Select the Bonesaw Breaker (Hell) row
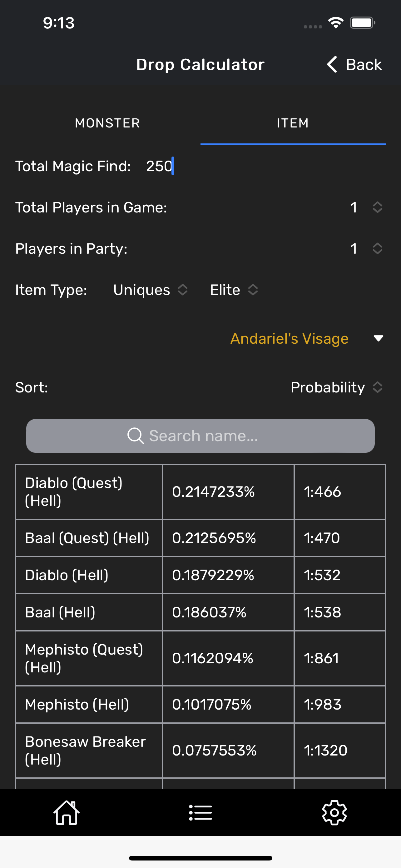Image resolution: width=401 pixels, height=868 pixels. 200,751
